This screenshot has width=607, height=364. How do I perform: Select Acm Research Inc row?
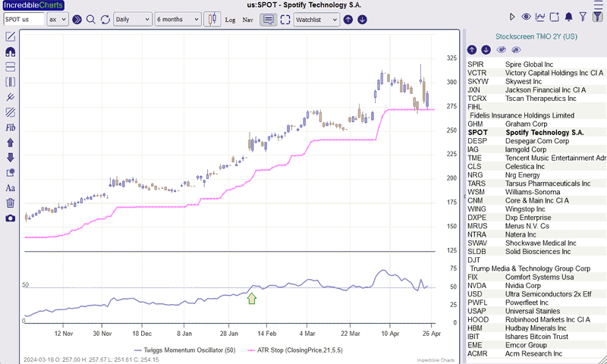click(536, 353)
